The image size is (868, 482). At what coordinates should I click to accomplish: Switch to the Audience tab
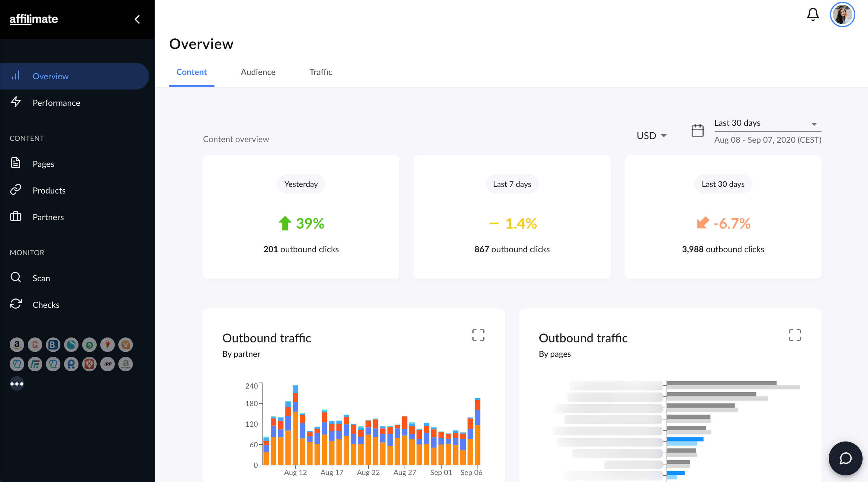point(258,72)
